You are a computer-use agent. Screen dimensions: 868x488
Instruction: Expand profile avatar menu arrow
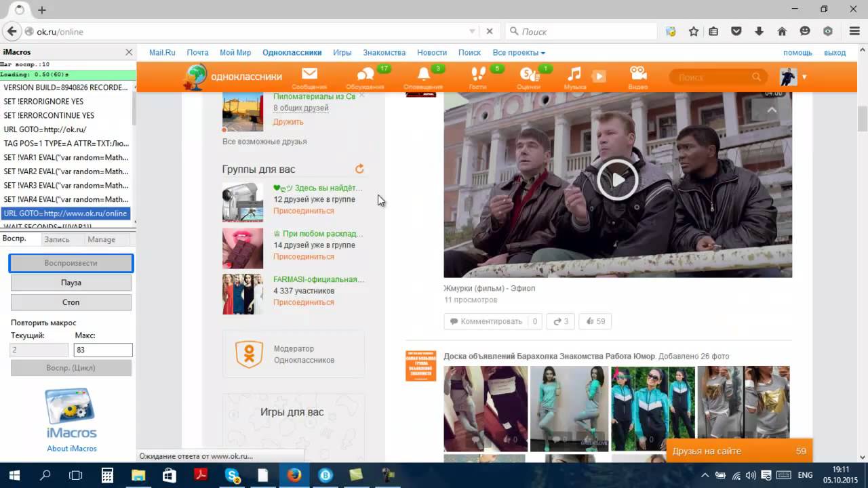pos(804,77)
